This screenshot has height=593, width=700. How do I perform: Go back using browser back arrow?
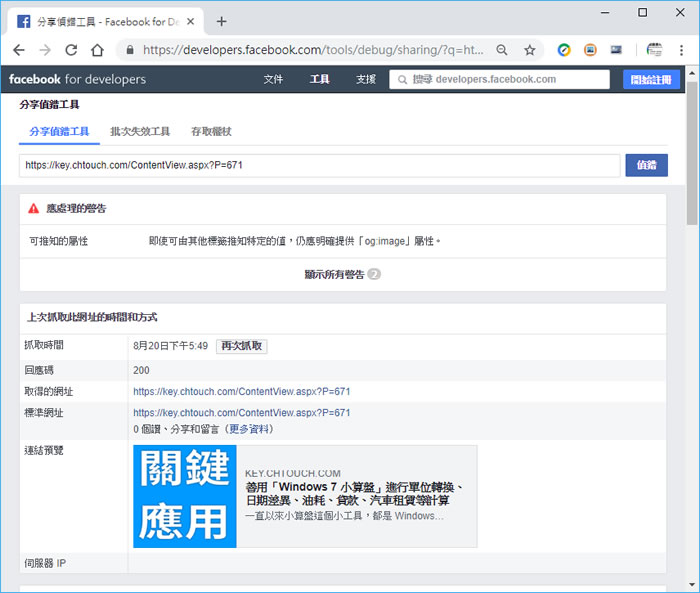point(19,50)
